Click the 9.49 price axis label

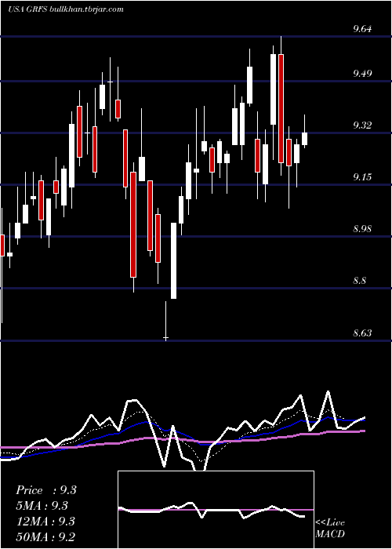(362, 73)
